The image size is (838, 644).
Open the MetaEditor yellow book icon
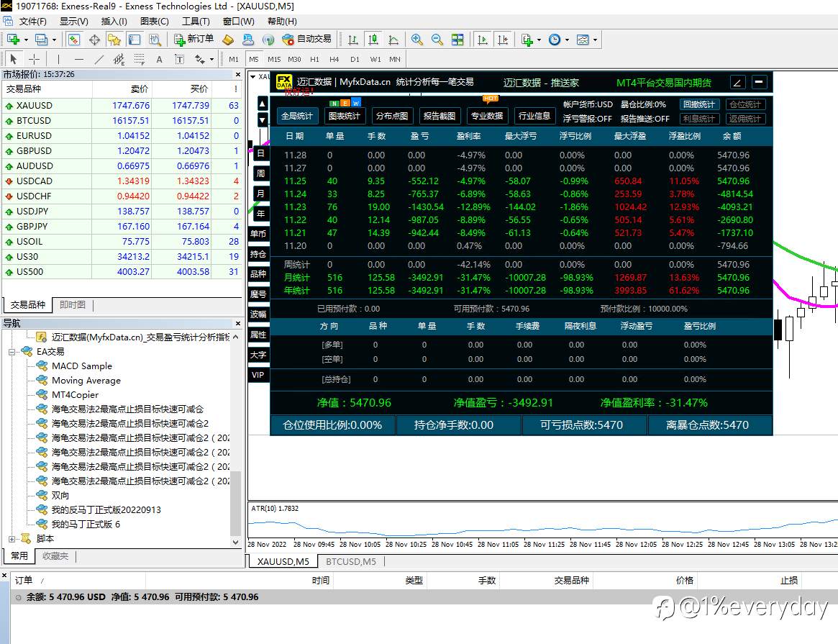[228, 40]
